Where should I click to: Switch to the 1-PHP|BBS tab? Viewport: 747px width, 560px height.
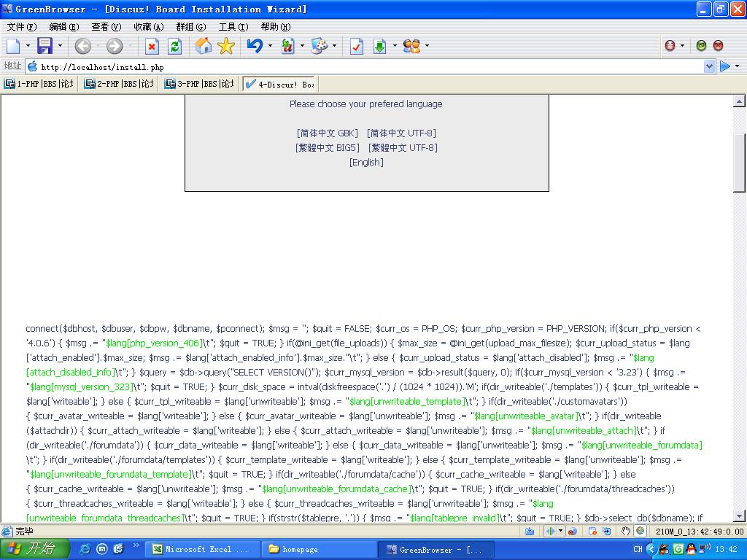39,84
